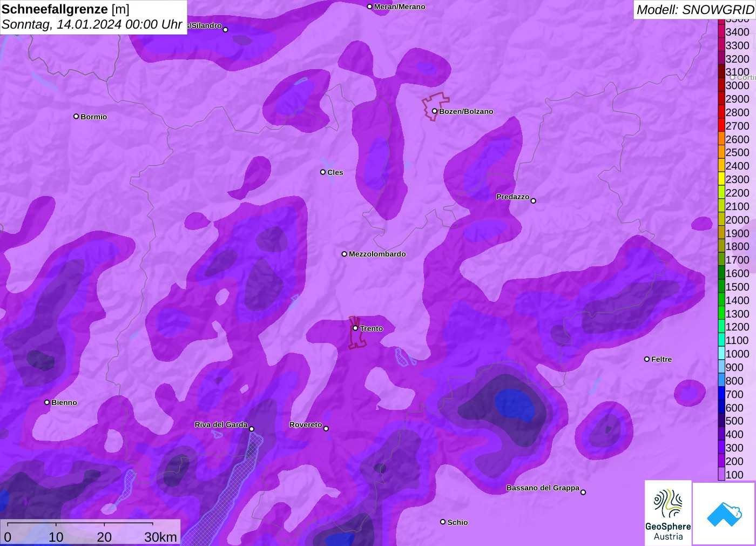
Task: Click the GeoSphere Austria logo
Action: point(668,513)
